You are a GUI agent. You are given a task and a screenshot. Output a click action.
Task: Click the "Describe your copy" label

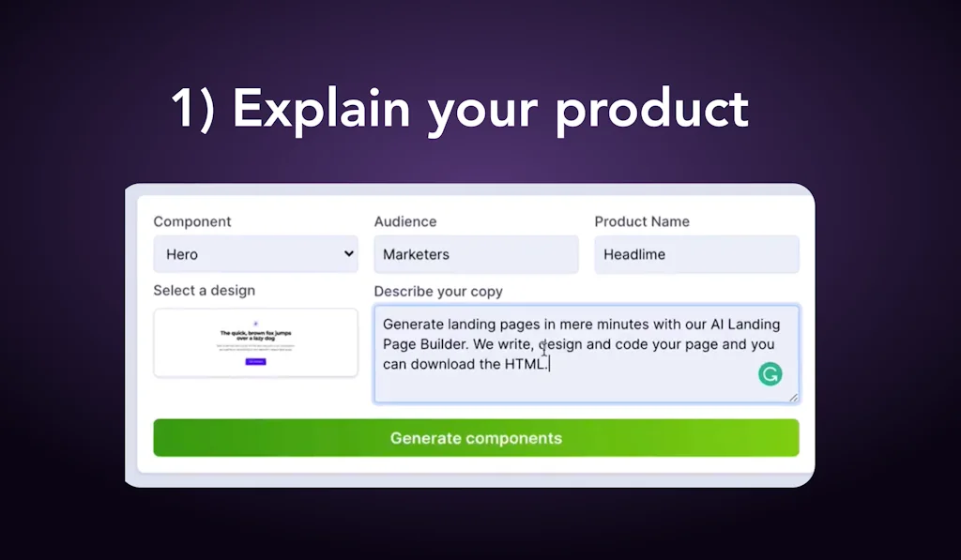(438, 291)
